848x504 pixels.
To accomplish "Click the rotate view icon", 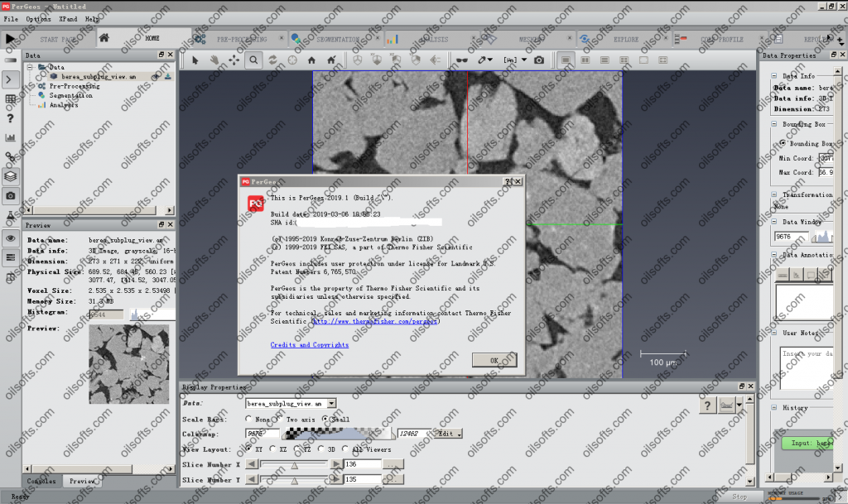I will [272, 60].
